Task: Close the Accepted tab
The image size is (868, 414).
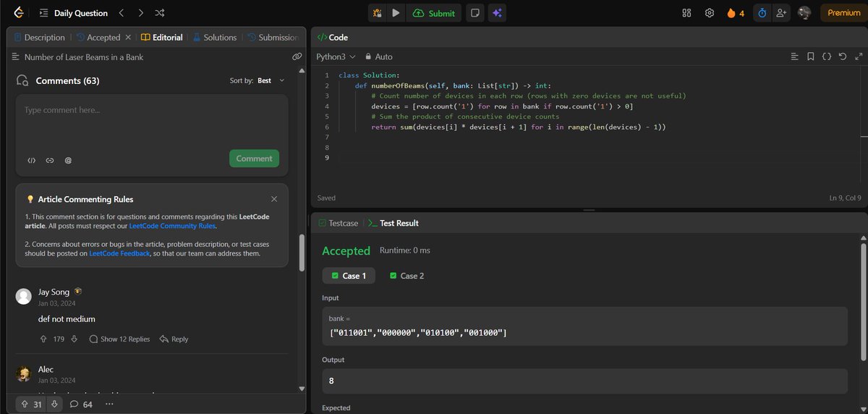Action: click(128, 37)
